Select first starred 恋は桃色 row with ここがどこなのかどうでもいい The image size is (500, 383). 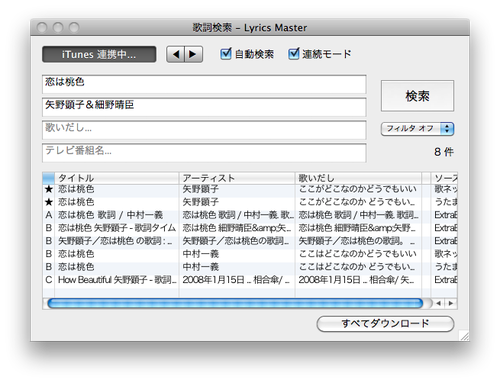point(250,189)
